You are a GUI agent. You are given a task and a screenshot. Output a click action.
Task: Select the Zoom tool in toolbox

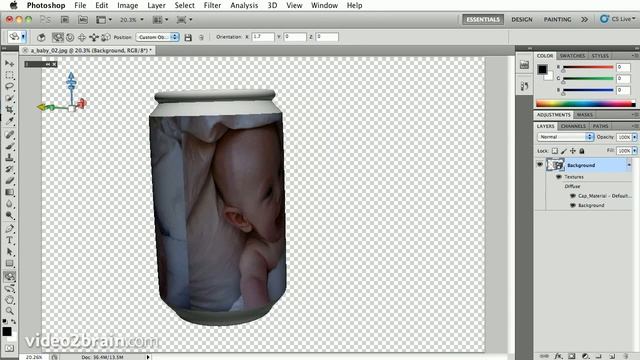[x=9, y=311]
